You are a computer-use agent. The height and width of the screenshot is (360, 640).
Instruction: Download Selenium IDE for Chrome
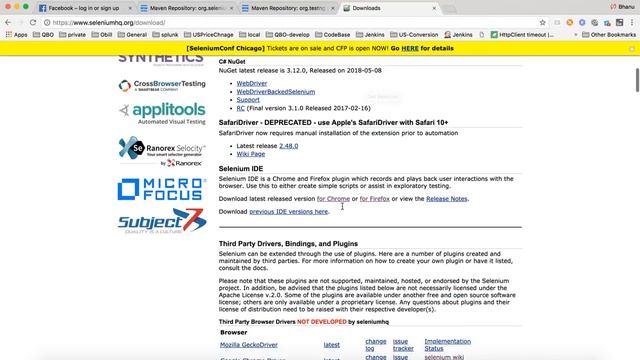point(333,199)
